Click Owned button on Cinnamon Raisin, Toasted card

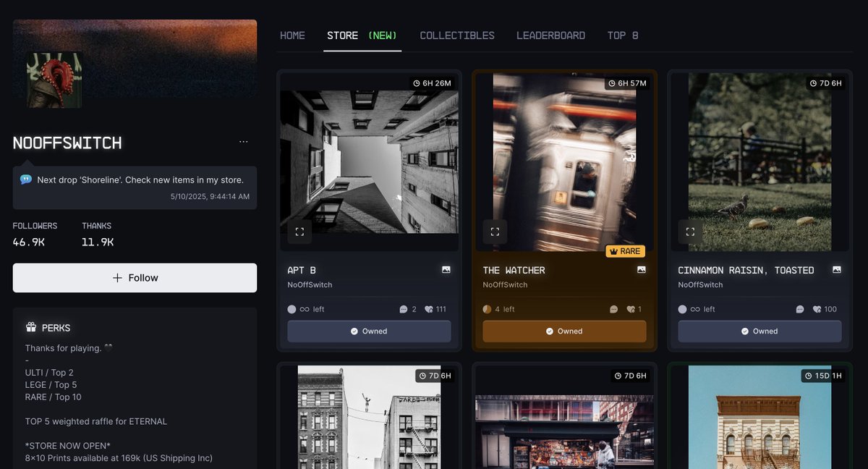coord(759,331)
